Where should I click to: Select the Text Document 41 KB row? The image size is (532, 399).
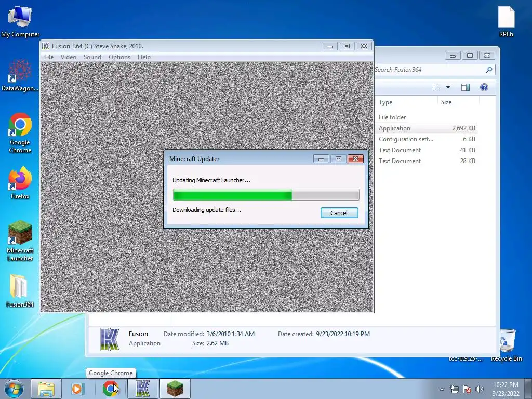(x=426, y=150)
